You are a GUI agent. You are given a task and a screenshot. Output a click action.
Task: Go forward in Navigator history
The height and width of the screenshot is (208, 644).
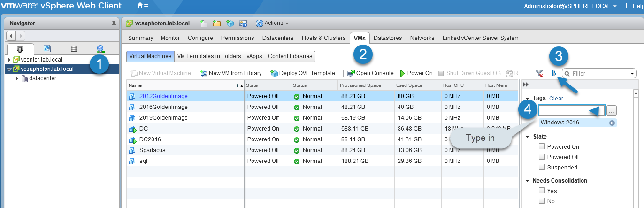[x=21, y=36]
